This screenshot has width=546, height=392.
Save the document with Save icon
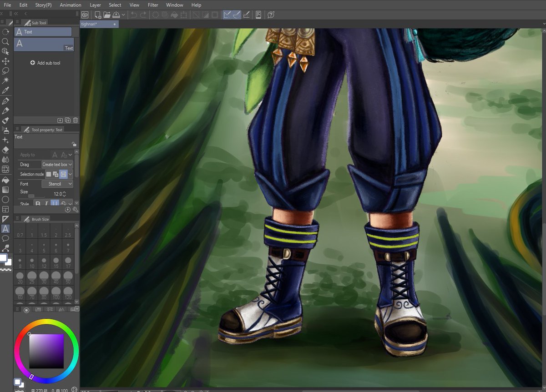click(116, 15)
